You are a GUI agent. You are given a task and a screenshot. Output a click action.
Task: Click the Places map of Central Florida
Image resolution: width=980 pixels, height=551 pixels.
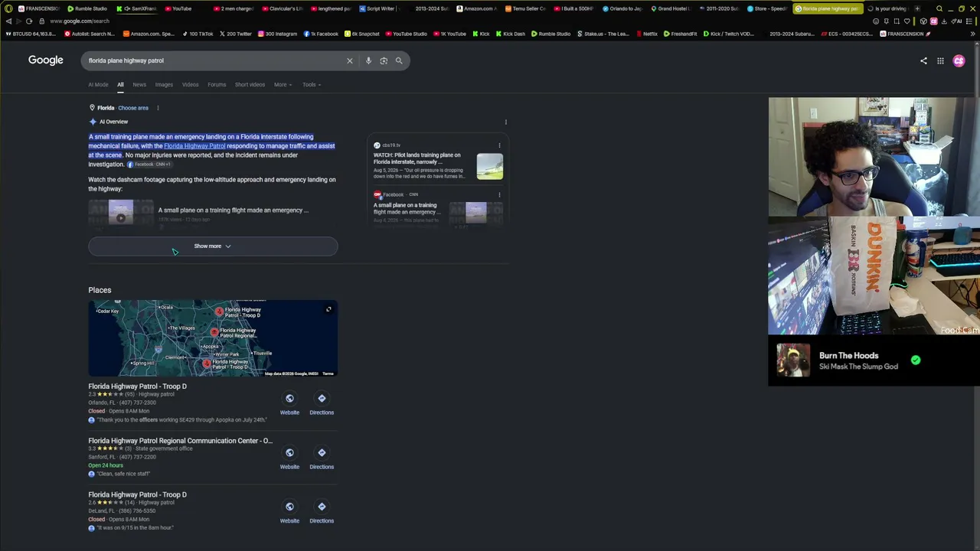(x=213, y=338)
